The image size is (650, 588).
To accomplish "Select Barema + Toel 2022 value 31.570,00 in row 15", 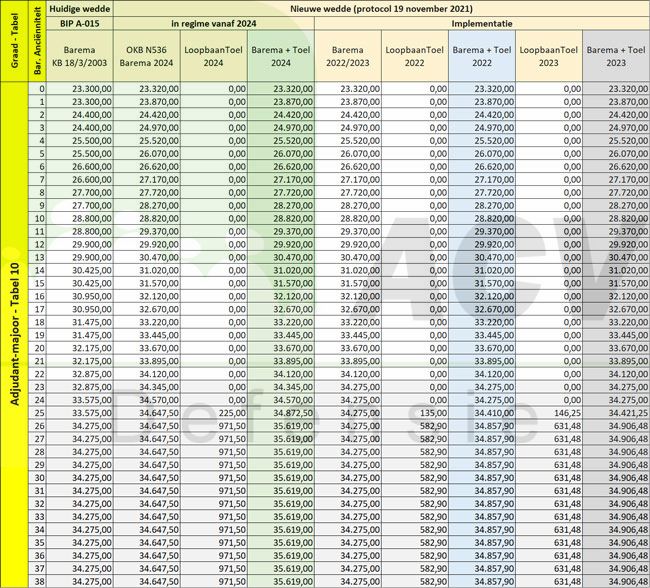I will pos(482,283).
